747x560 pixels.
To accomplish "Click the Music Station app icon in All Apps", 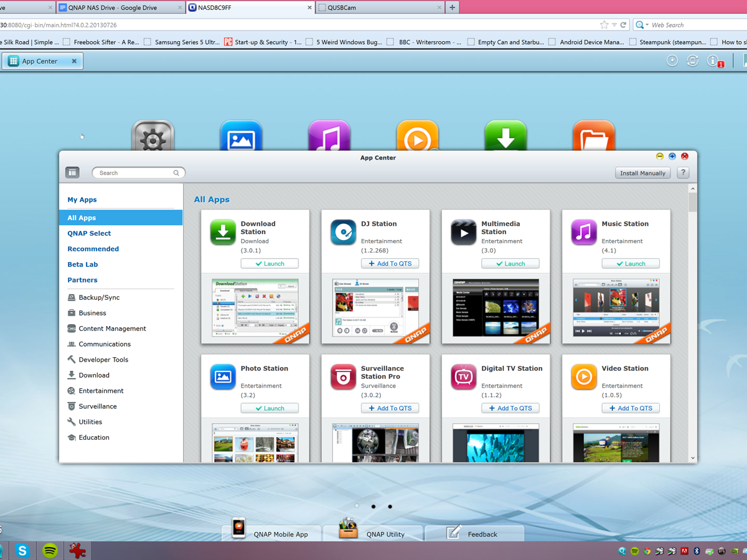I will [584, 233].
